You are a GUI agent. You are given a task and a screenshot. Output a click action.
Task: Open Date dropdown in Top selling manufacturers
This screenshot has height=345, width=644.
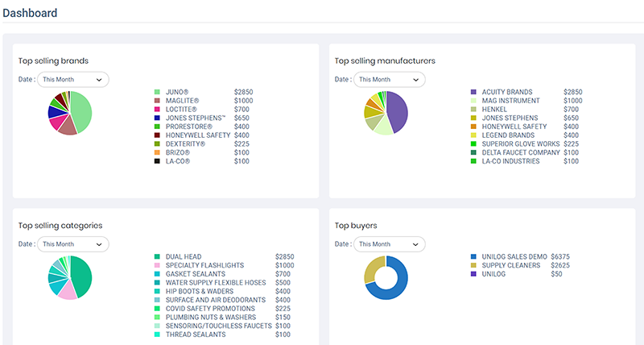(x=390, y=80)
